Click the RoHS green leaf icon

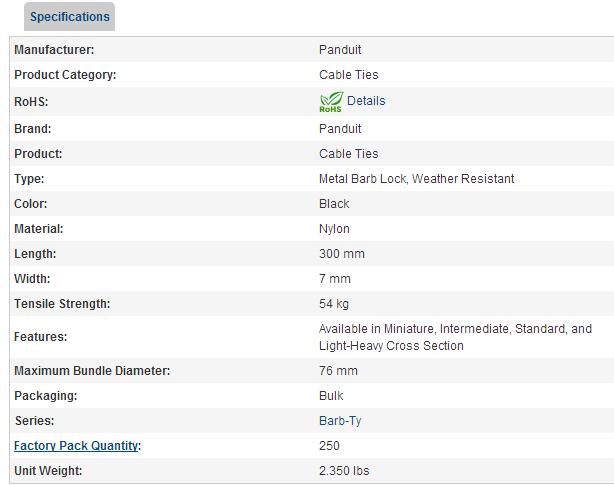pyautogui.click(x=331, y=101)
